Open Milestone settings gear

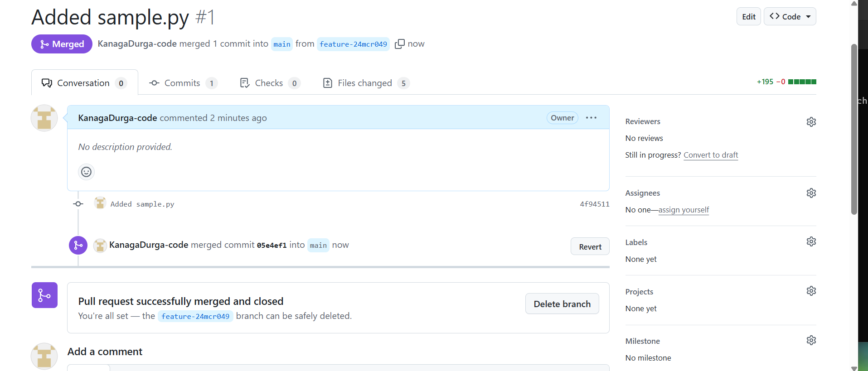(x=811, y=340)
